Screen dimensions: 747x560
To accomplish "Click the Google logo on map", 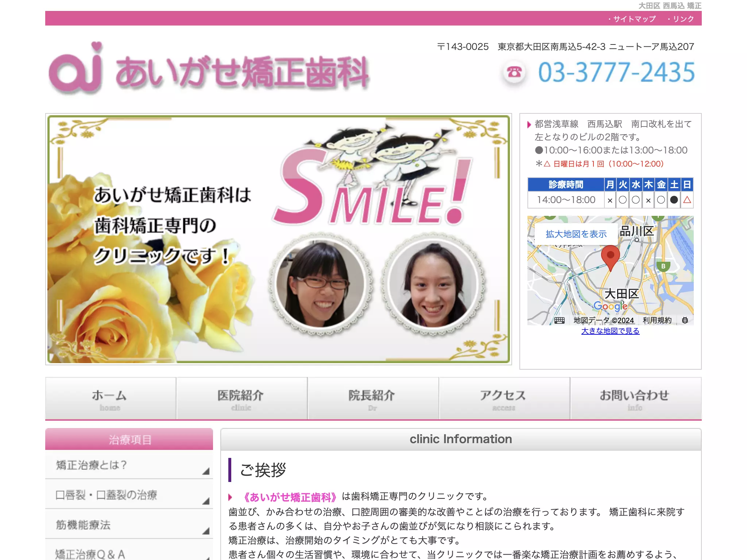I will point(611,306).
